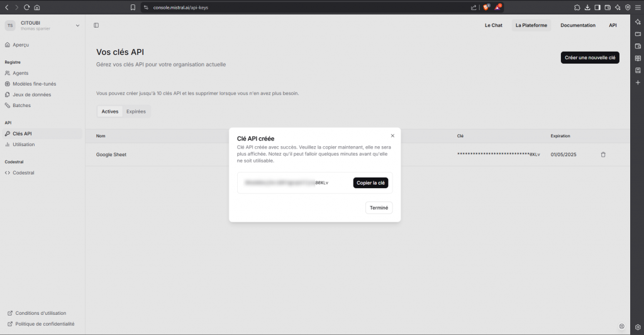Click the bookmark icon in address bar
Viewport: 644px width, 335px height.
coord(133,8)
